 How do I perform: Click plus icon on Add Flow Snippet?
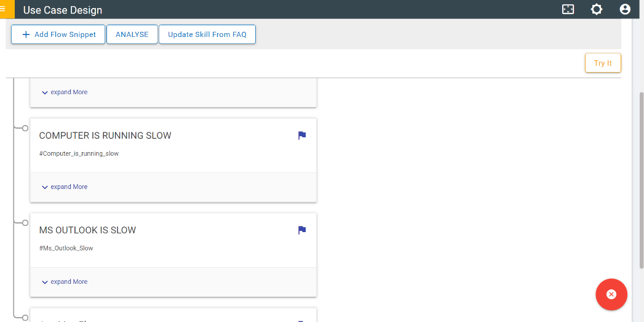point(26,34)
